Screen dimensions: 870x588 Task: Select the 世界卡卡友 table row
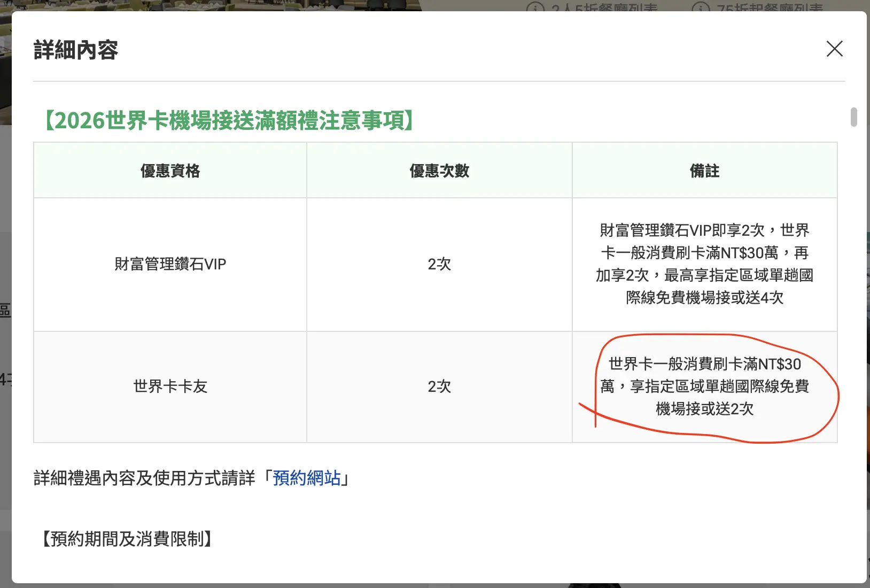coord(169,386)
